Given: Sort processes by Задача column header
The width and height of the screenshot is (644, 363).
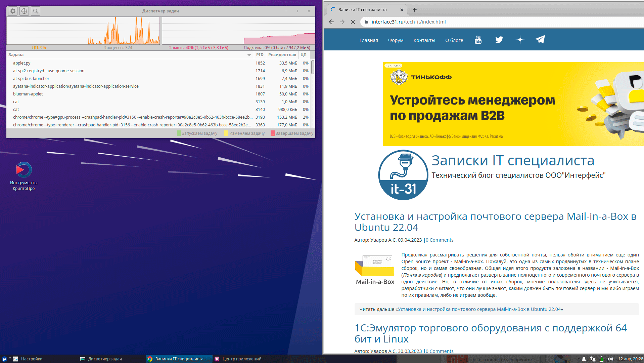Looking at the screenshot, I should [130, 55].
